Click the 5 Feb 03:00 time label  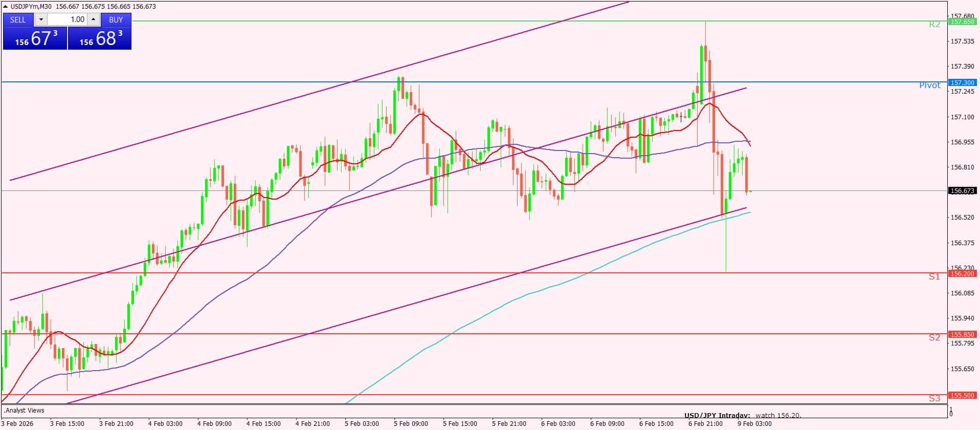[x=362, y=424]
